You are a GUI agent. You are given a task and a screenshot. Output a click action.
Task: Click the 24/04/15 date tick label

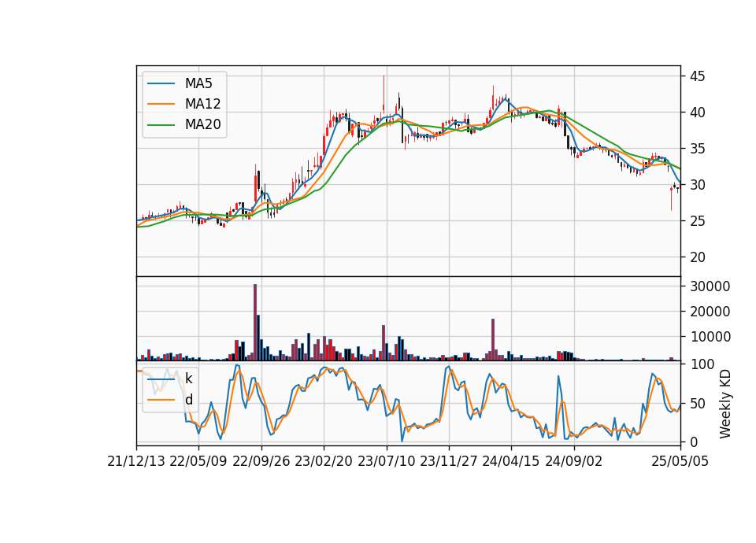511,461
